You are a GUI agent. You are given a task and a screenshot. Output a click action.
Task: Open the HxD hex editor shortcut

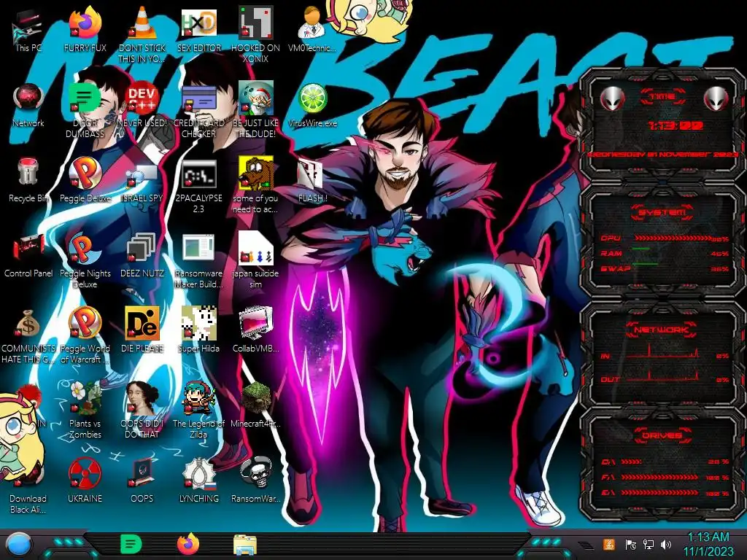(x=198, y=29)
